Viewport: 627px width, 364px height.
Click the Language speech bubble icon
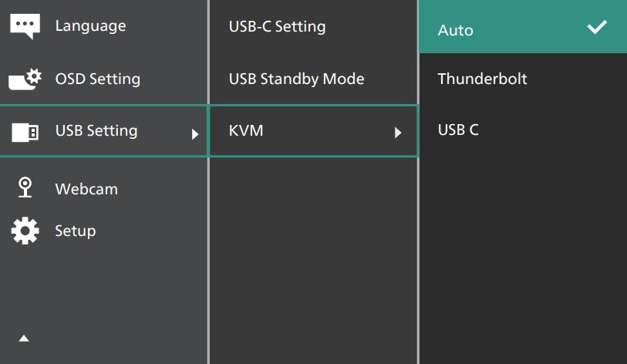25,26
